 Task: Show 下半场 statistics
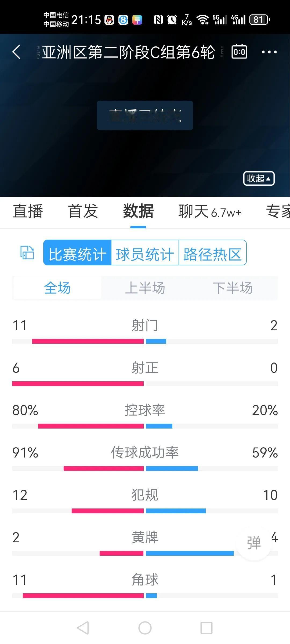(x=233, y=288)
